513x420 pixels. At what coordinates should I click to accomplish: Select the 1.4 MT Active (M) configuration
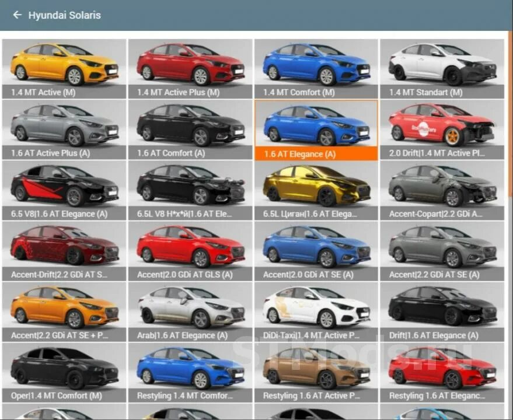64,69
